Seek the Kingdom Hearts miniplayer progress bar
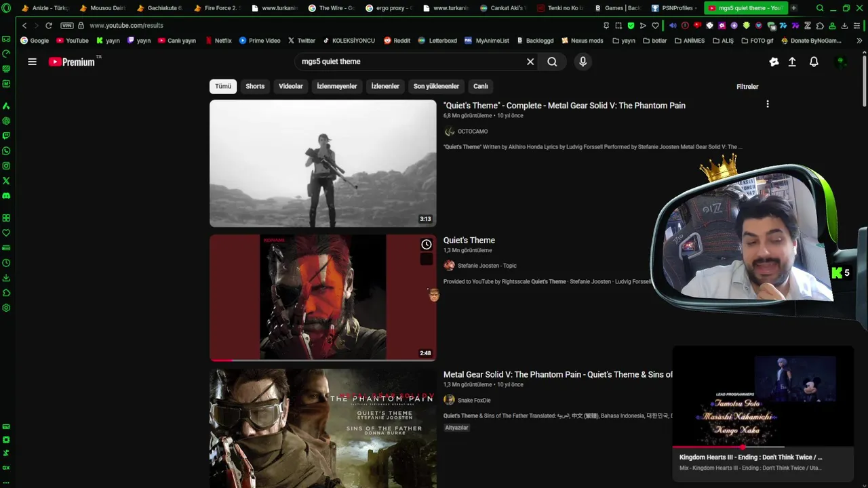 (x=763, y=447)
